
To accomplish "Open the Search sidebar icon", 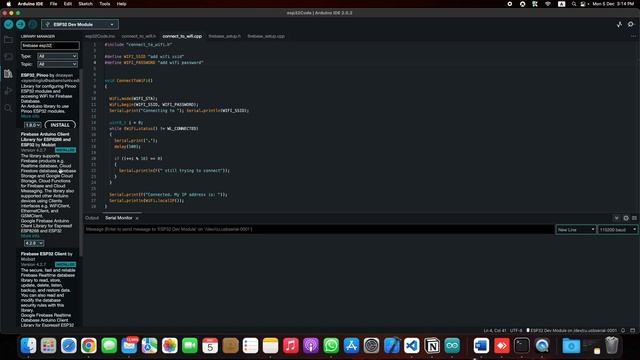I will 8,108.
